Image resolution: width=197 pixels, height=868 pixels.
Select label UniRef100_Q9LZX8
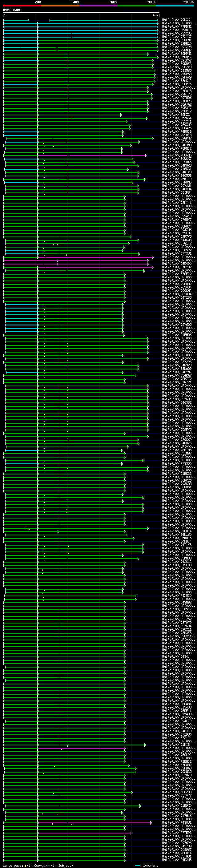click(177, 67)
